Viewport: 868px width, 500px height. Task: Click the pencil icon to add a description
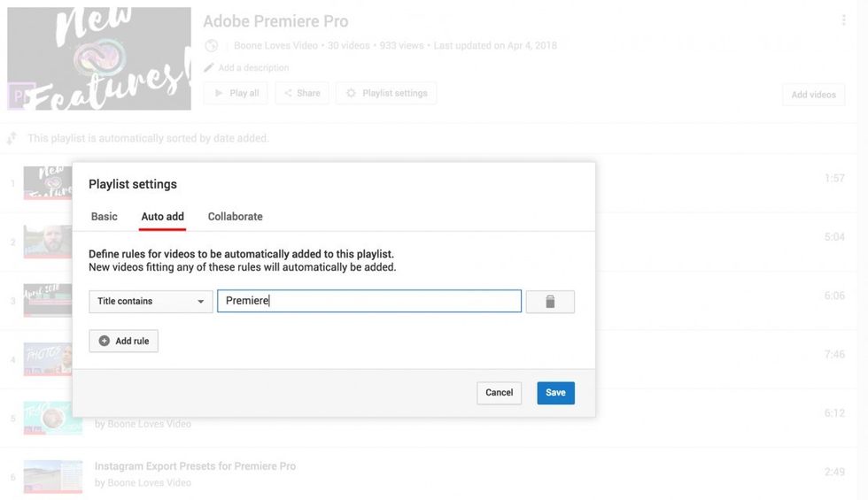pos(209,67)
